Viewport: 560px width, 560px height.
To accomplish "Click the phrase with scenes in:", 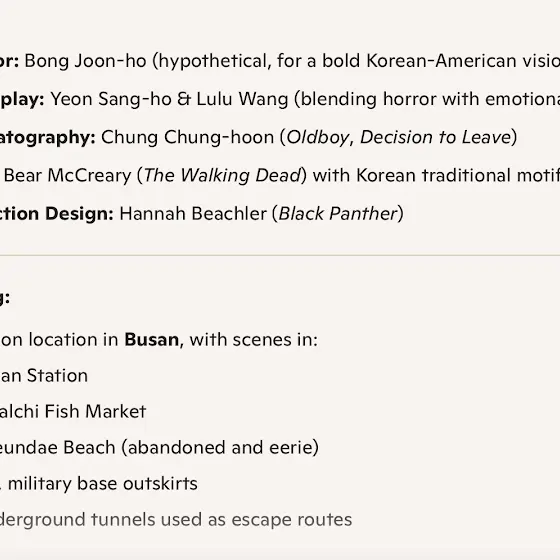I will pyautogui.click(x=254, y=340).
